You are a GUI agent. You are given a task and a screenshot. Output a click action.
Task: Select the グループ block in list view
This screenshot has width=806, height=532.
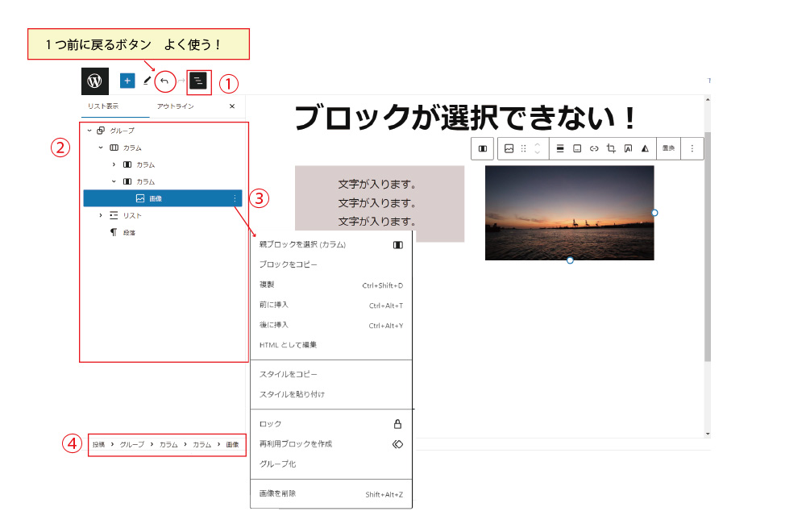[x=123, y=131]
